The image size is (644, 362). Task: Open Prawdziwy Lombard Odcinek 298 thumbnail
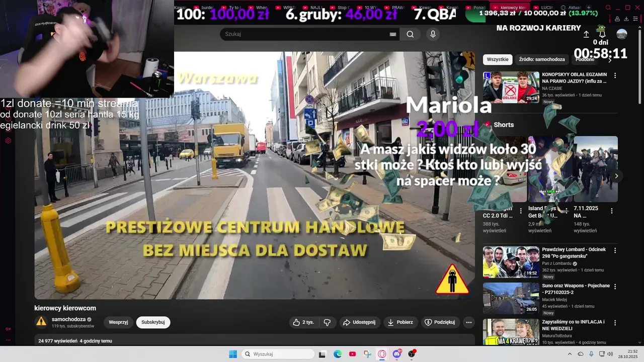511,262
